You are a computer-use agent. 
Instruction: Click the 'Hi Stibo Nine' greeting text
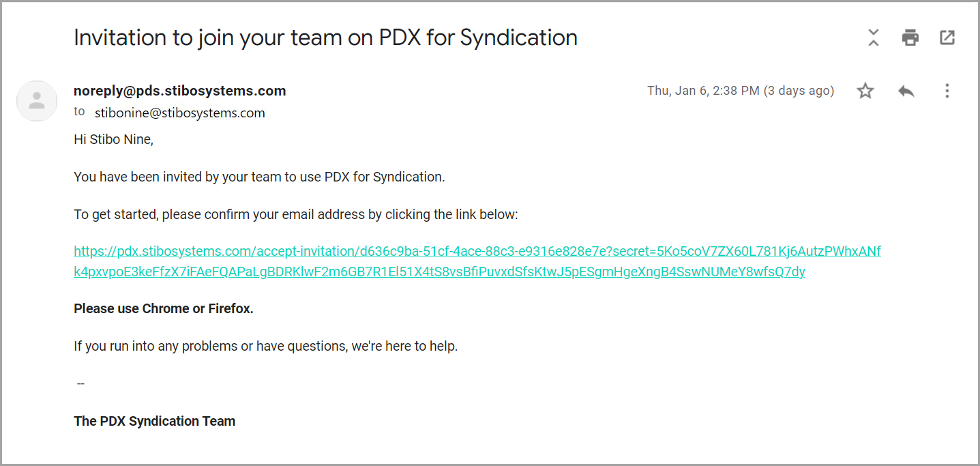coord(113,140)
